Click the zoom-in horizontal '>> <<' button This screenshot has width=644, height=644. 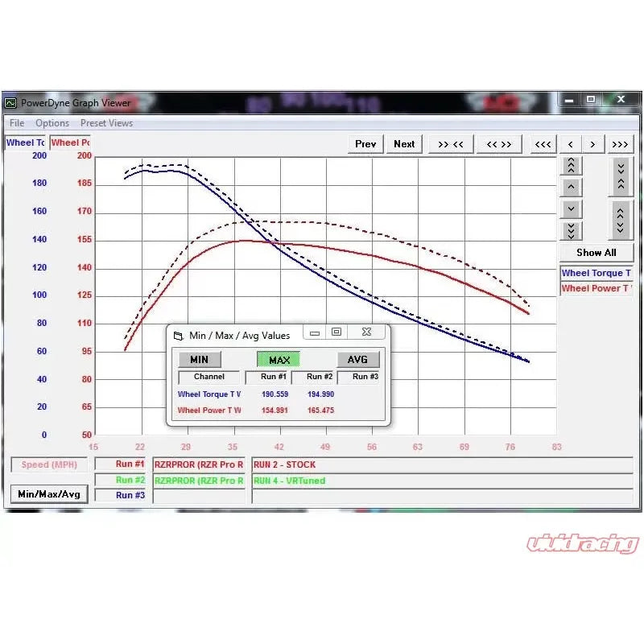[450, 144]
